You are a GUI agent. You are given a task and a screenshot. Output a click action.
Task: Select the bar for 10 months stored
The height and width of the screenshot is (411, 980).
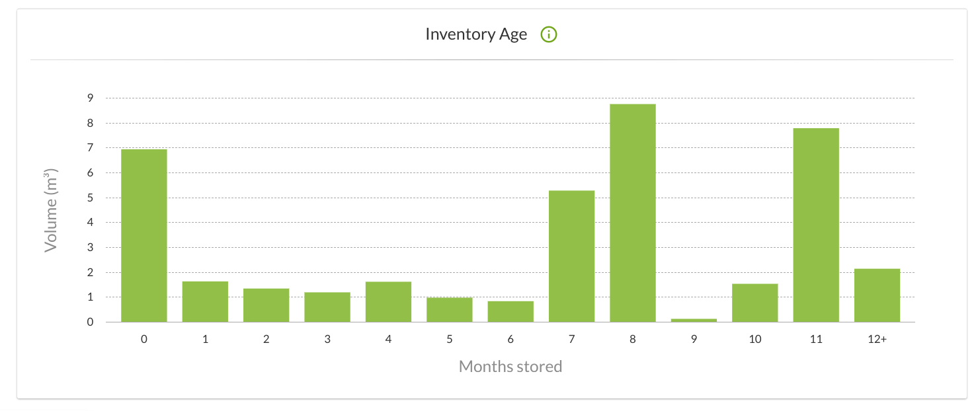755,303
